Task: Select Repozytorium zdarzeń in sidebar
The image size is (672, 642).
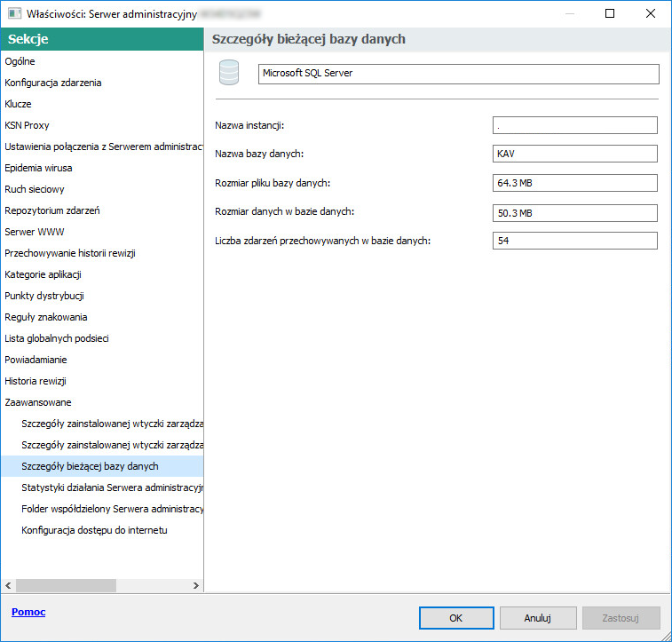Action: 52,210
